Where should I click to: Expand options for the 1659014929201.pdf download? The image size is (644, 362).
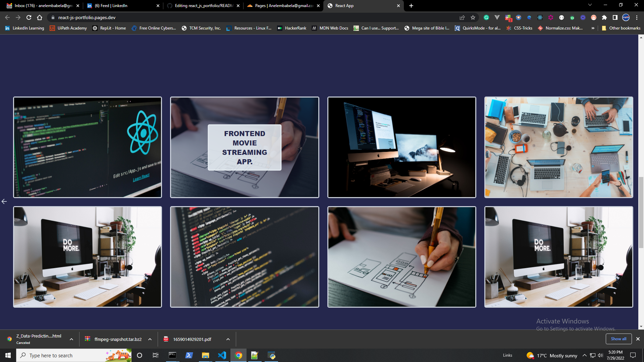coord(228,339)
